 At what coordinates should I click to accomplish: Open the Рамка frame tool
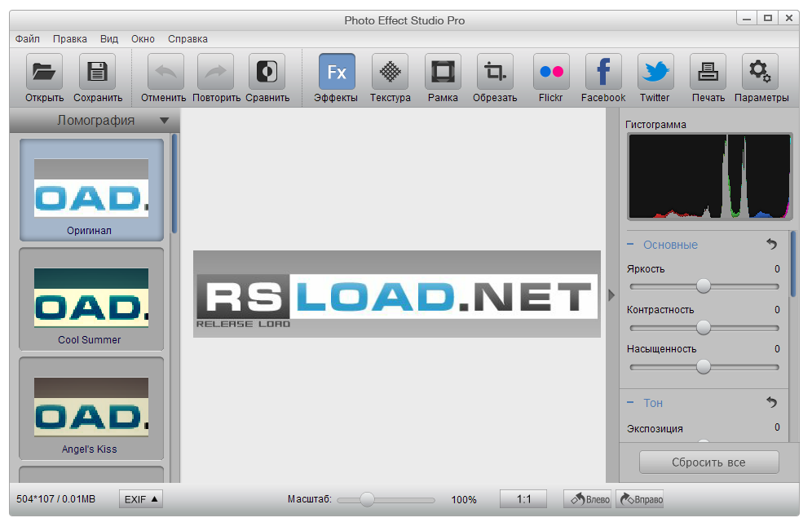(443, 72)
